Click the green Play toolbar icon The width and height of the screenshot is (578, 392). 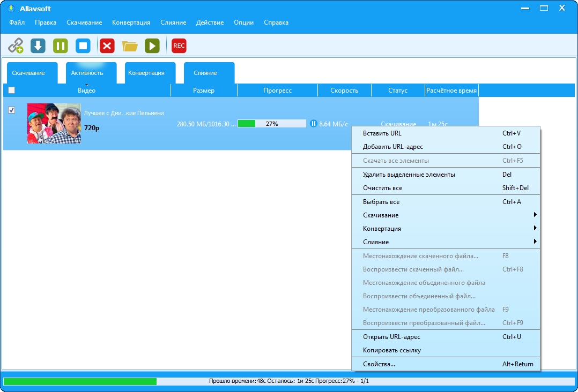pyautogui.click(x=152, y=46)
